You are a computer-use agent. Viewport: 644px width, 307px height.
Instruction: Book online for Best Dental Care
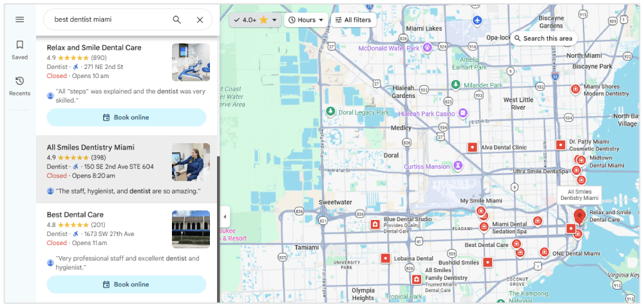(126, 284)
